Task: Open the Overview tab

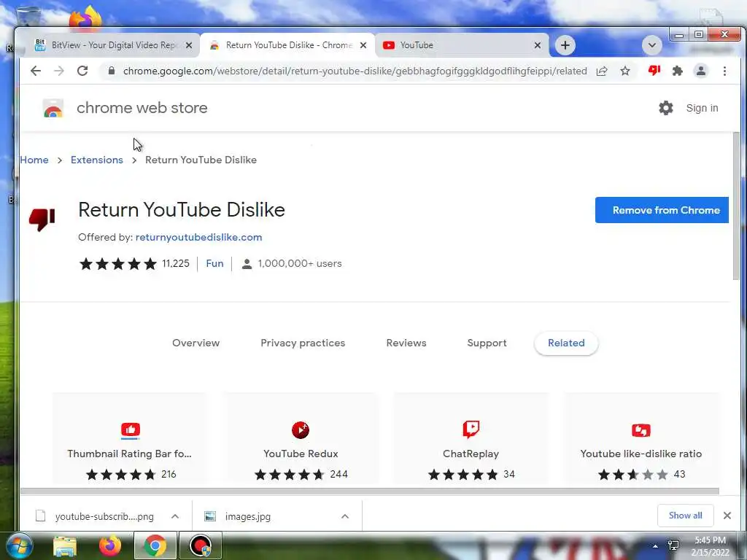Action: pos(196,343)
